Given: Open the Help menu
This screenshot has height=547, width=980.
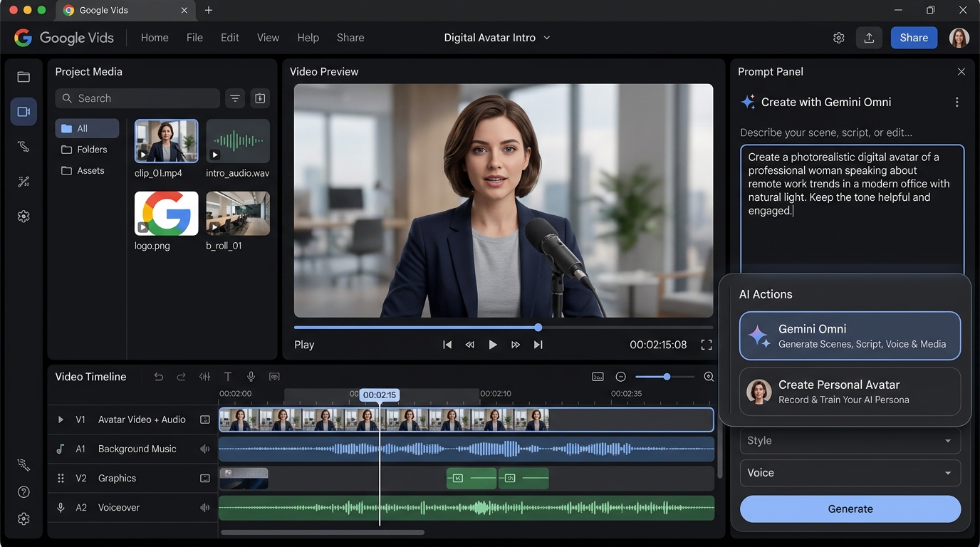Looking at the screenshot, I should 308,38.
